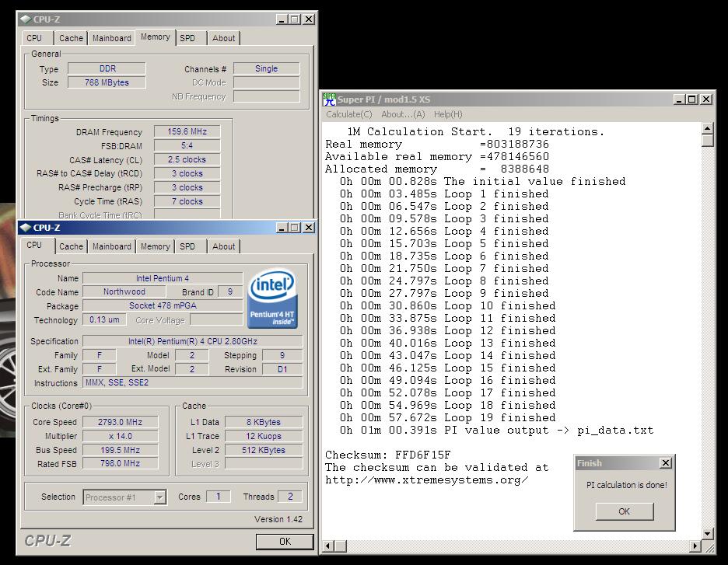Open the Processor #1 selection dropdown
Screen dimensions: 728x565
pos(159,497)
